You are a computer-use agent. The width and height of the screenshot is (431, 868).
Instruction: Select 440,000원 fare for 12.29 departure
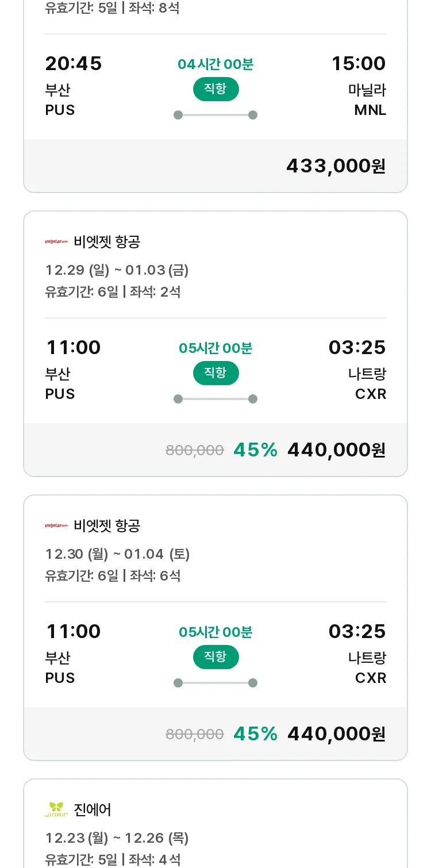tap(336, 450)
